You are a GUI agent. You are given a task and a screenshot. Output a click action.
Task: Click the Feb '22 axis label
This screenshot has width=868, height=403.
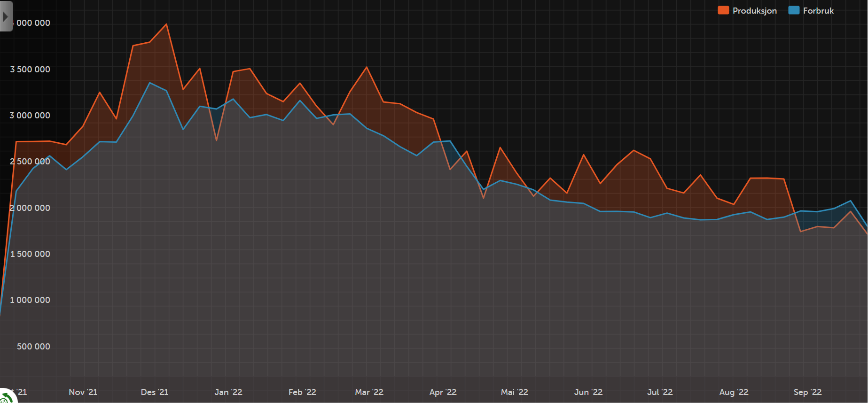pyautogui.click(x=302, y=392)
